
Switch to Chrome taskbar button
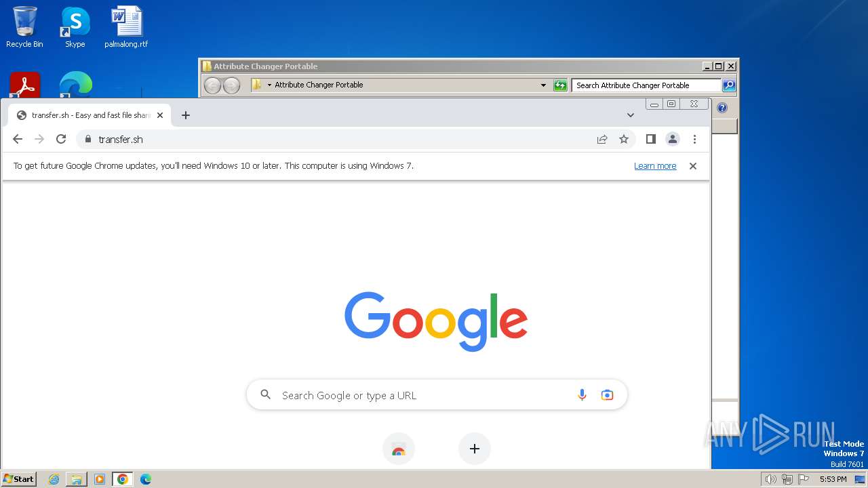(123, 479)
